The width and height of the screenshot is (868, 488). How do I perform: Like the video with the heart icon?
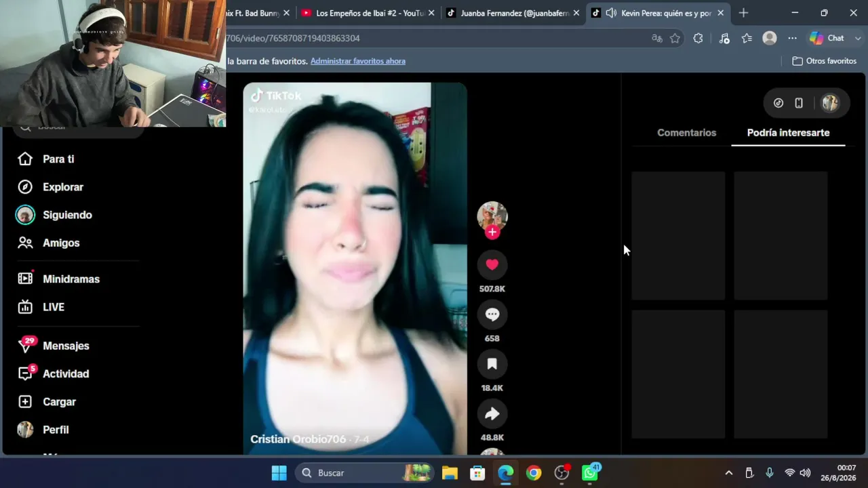[x=492, y=265]
